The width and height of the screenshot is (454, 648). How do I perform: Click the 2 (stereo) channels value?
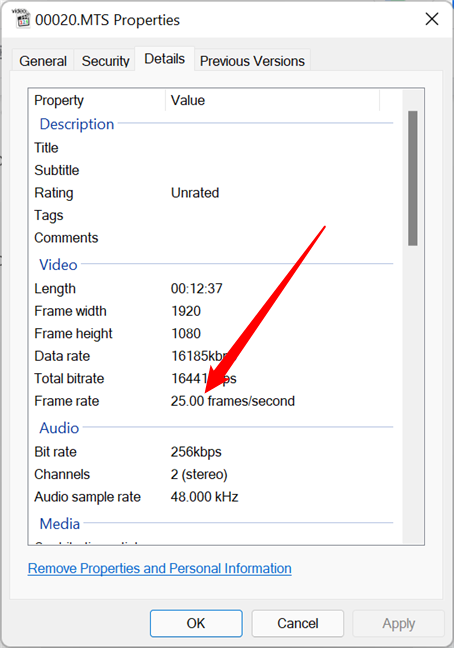pyautogui.click(x=199, y=474)
